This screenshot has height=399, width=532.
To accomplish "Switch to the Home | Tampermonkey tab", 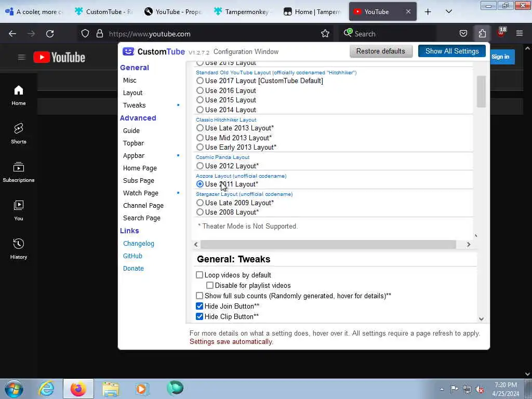I will point(312,12).
